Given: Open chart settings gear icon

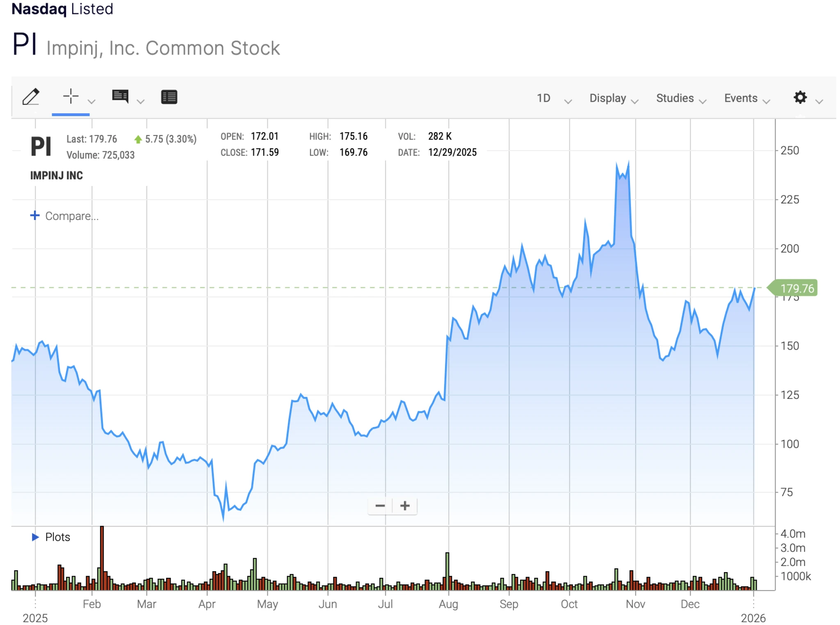Looking at the screenshot, I should [x=800, y=98].
